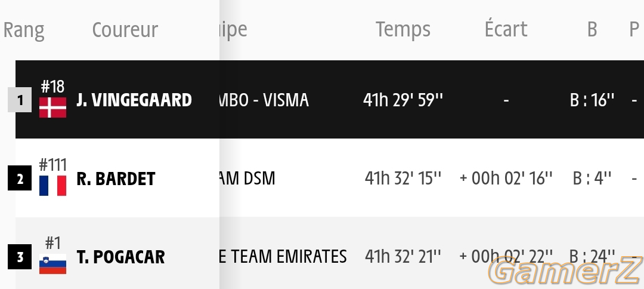
Task: Open rider R. BARDET profile
Action: click(x=116, y=179)
